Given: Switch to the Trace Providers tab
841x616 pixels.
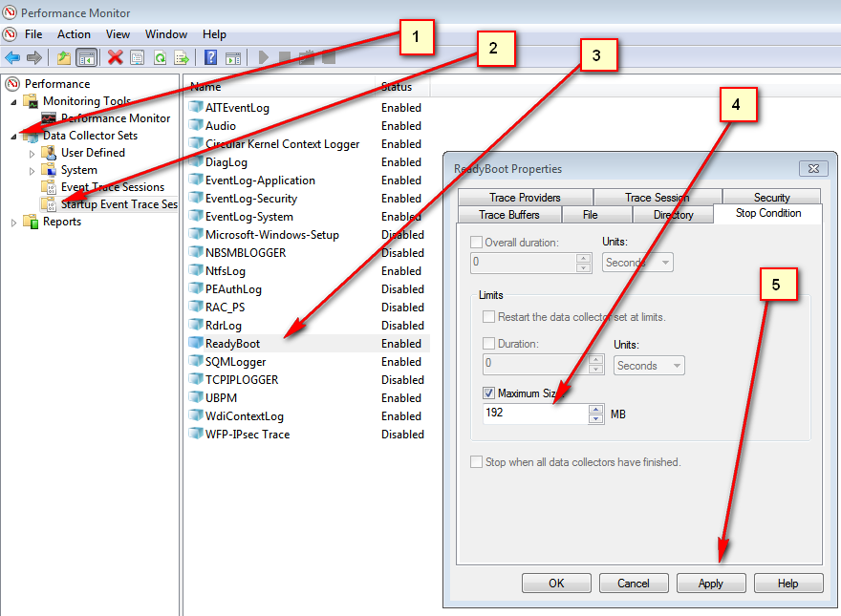Looking at the screenshot, I should [525, 198].
